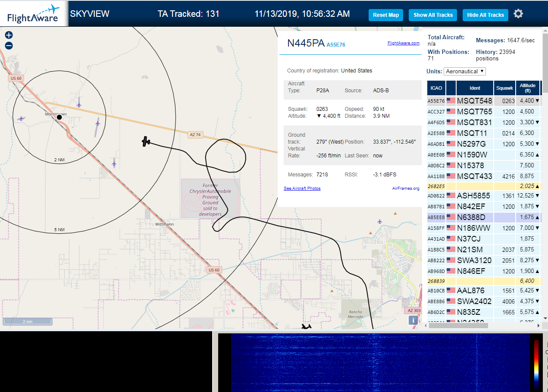Click US flag in N6388D row
Viewport: 548px width, 392px height.
point(451,217)
